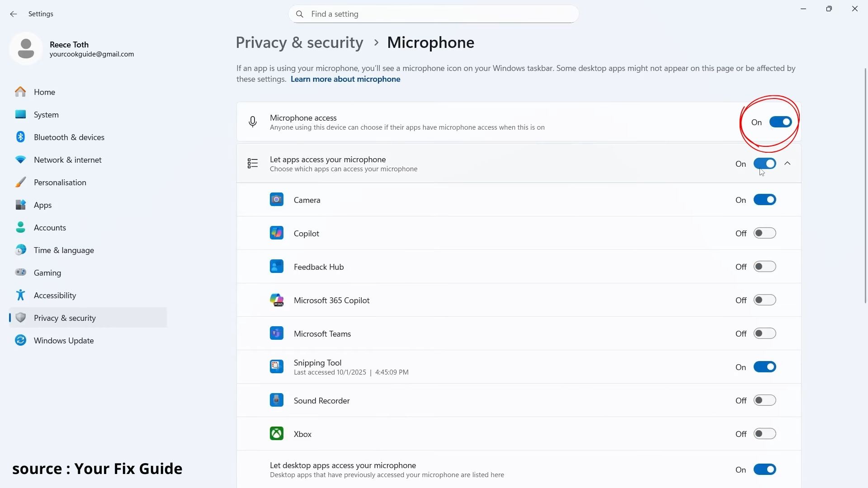This screenshot has width=868, height=488.
Task: Turn off the Microphone access toggle
Action: click(781, 122)
